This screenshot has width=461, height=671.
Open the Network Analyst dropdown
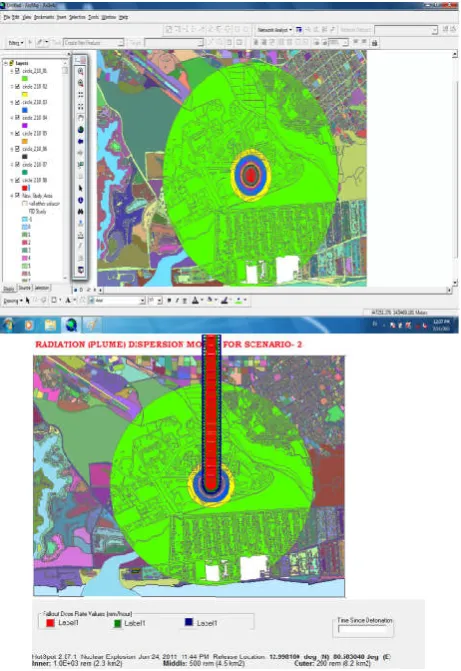click(274, 30)
